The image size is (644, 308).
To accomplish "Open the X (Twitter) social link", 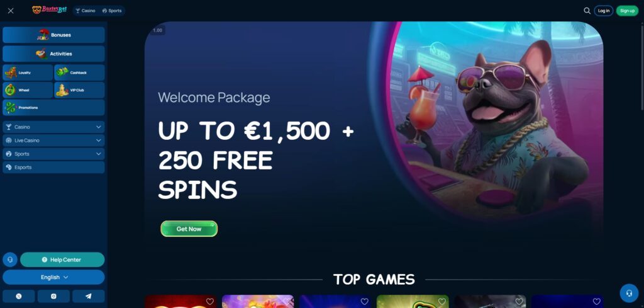I will tap(19, 296).
